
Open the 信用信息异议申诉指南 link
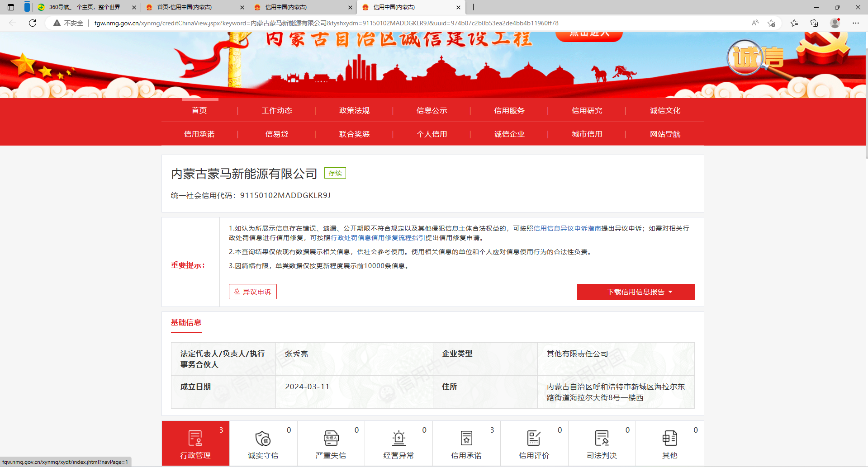(567, 228)
